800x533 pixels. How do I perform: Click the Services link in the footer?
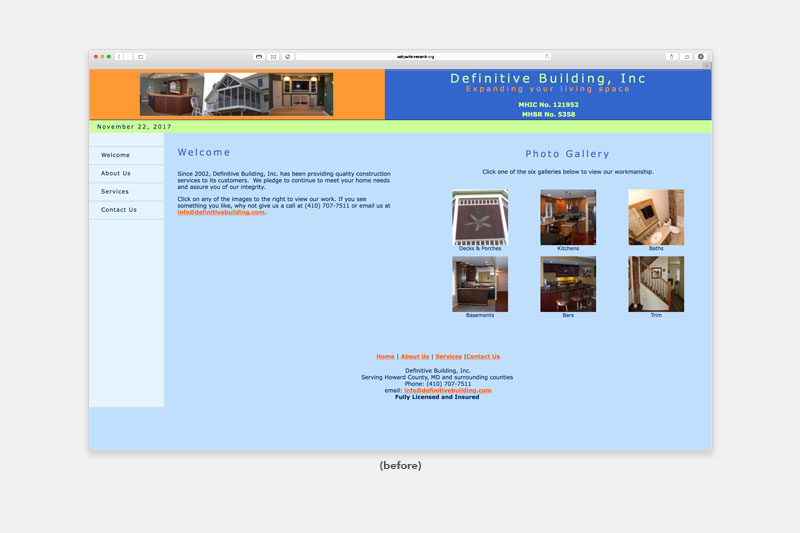(448, 356)
